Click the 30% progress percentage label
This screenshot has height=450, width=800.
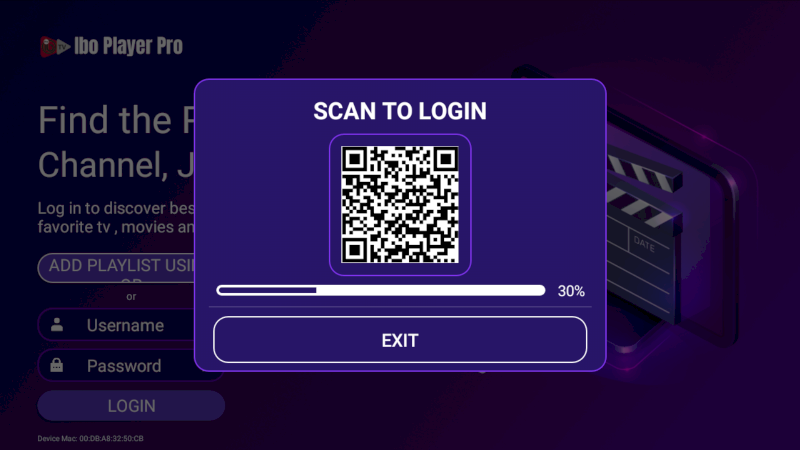pos(571,291)
